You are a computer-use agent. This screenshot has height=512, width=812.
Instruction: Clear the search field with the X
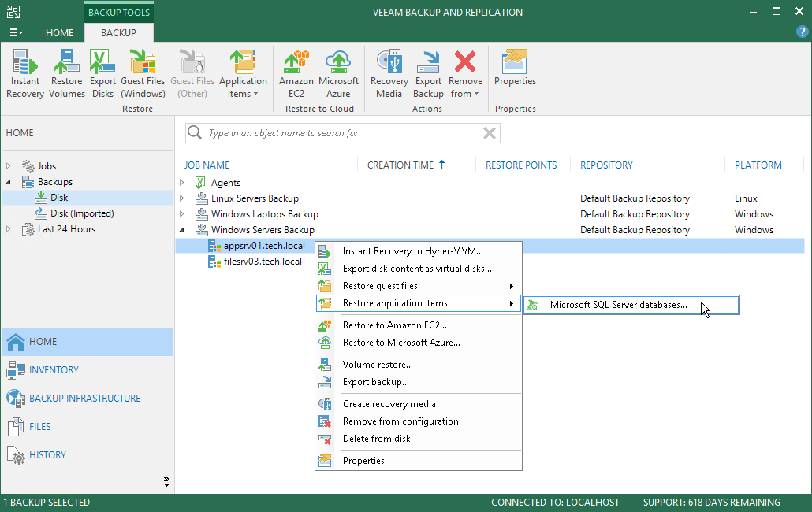490,133
